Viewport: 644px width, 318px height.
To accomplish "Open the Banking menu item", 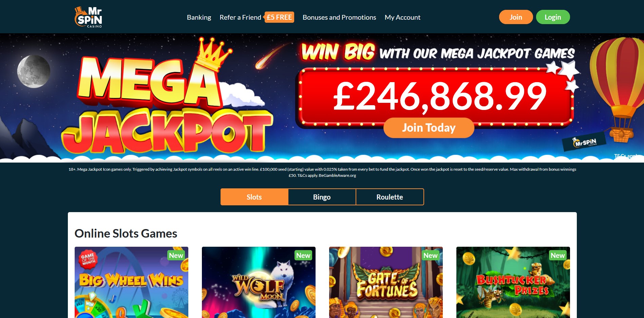I will pyautogui.click(x=199, y=17).
